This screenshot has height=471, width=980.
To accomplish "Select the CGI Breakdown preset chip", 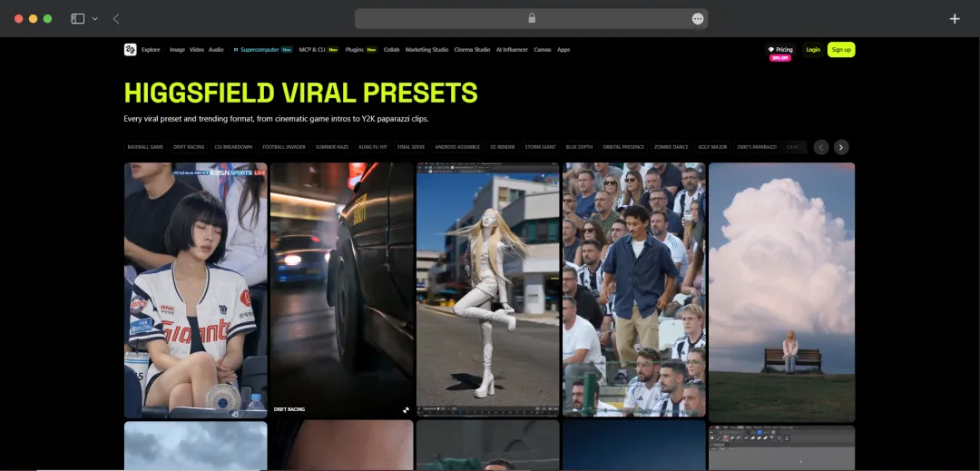I will pyautogui.click(x=234, y=147).
